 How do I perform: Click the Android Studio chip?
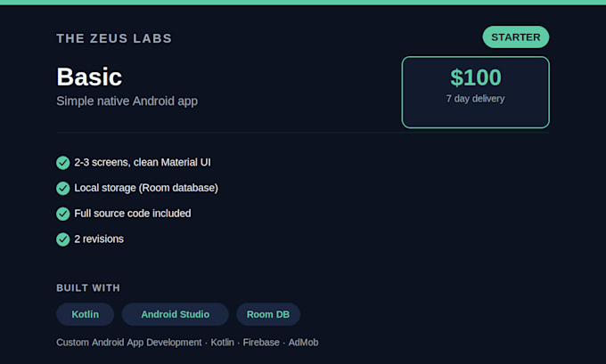coord(175,314)
